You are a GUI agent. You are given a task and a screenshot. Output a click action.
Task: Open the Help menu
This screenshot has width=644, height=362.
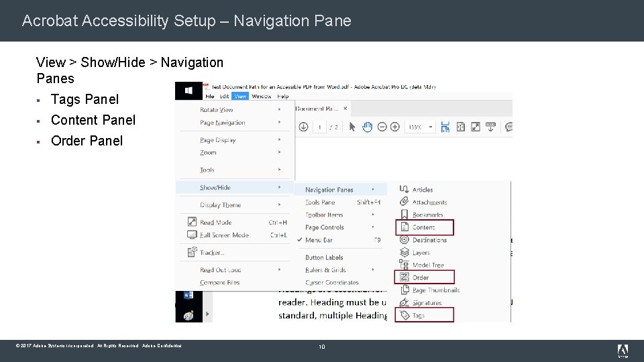click(x=282, y=97)
